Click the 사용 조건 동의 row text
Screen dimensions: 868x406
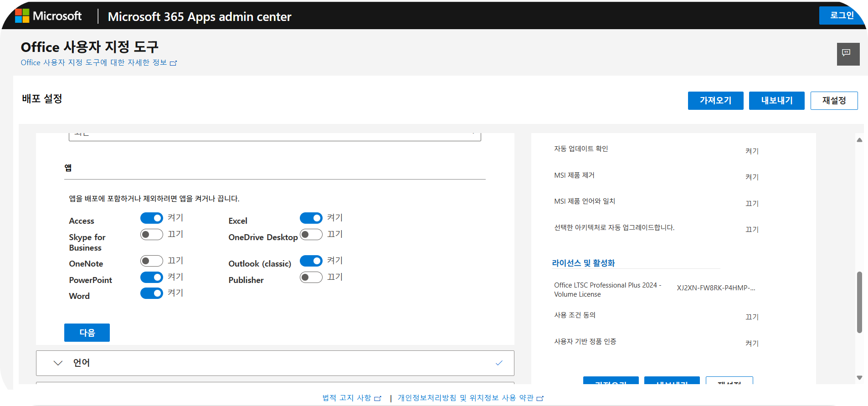coord(575,315)
